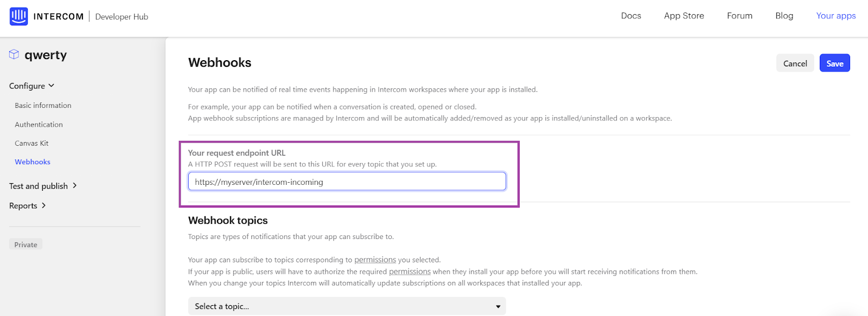Click the Cancel button
The image size is (868, 316).
[795, 63]
